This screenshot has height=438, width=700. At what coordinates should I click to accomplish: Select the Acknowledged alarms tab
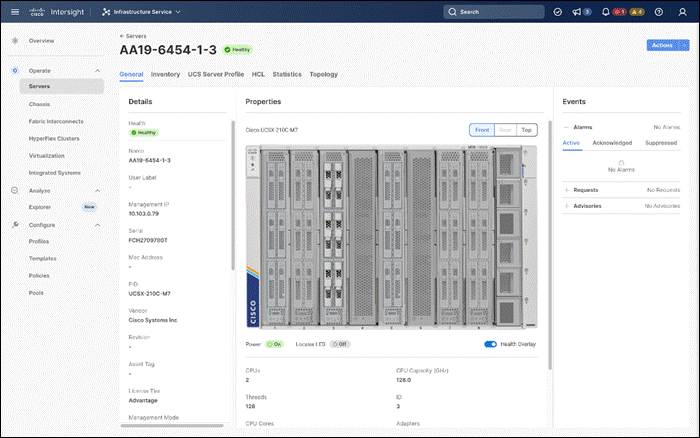pyautogui.click(x=612, y=143)
